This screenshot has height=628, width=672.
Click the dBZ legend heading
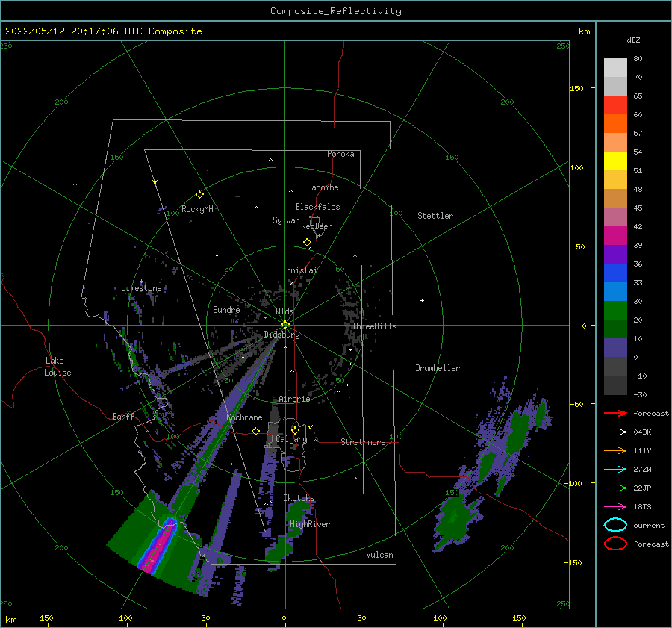coord(633,40)
